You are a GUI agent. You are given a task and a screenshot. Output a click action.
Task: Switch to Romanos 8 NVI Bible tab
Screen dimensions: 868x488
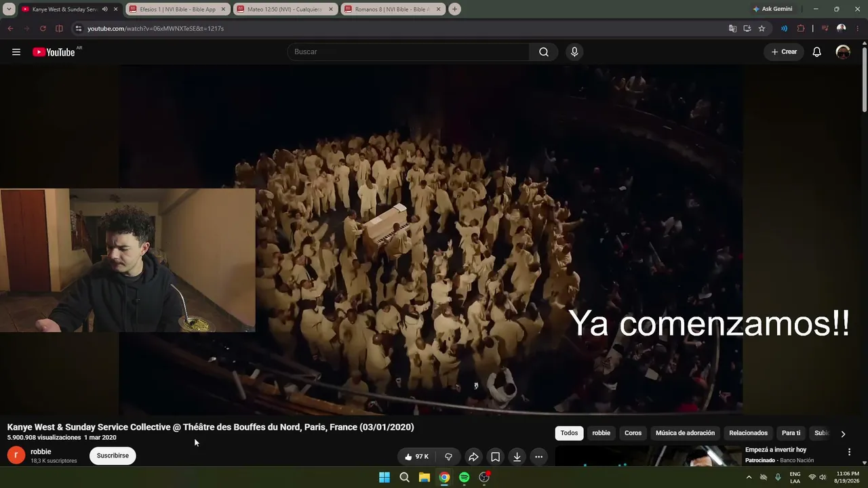tap(393, 9)
